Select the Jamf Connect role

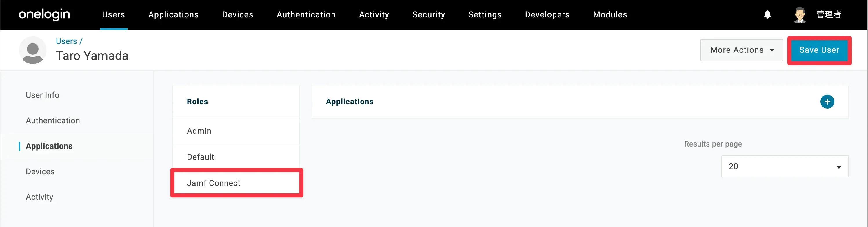pyautogui.click(x=214, y=183)
